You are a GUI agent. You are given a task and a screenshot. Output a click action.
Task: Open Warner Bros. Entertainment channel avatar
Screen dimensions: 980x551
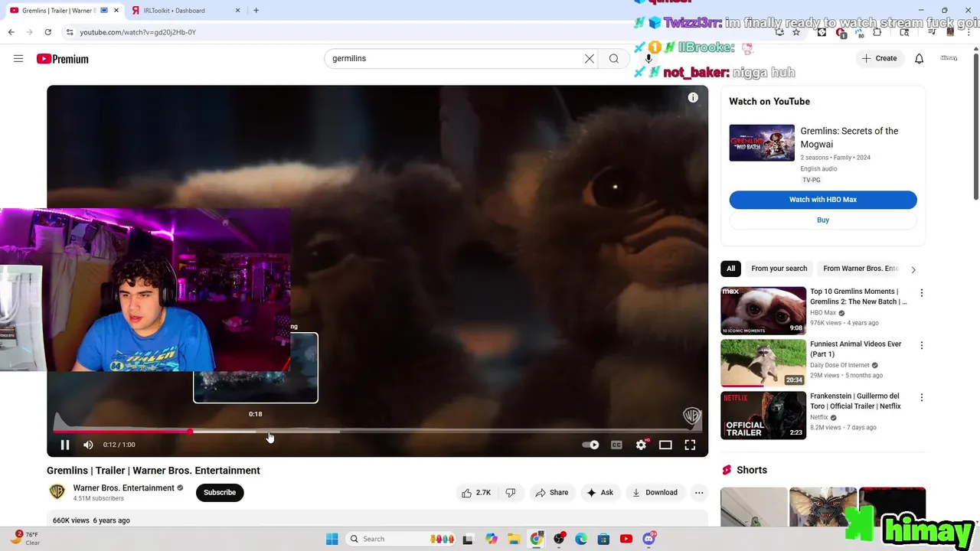click(57, 492)
